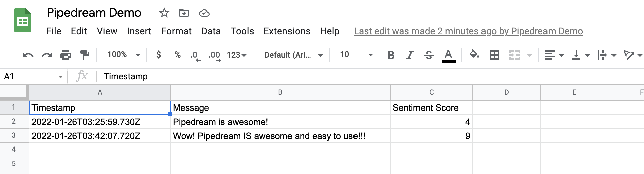Format as currency with dollar button
Viewport: 644px width, 174px height.
pyautogui.click(x=159, y=55)
